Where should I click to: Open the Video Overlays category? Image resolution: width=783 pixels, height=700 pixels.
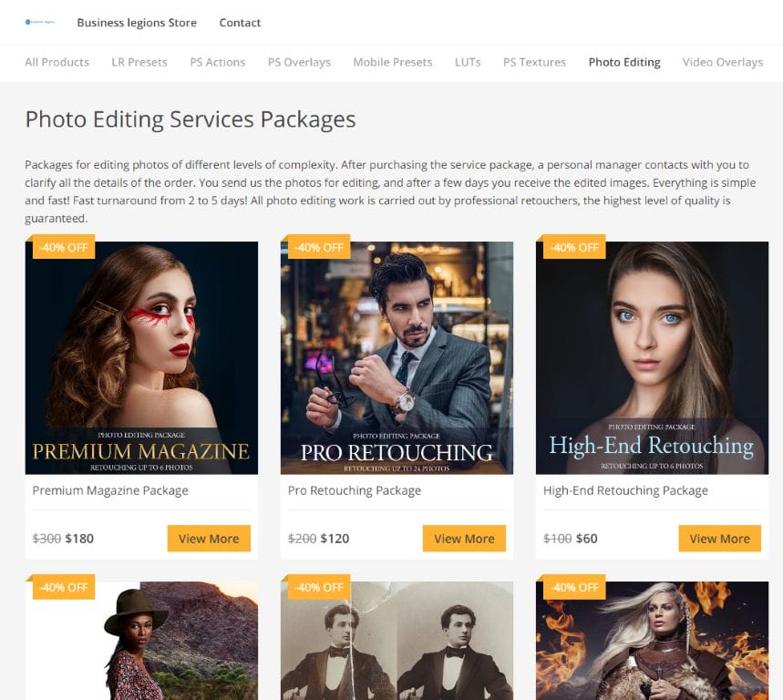point(722,62)
